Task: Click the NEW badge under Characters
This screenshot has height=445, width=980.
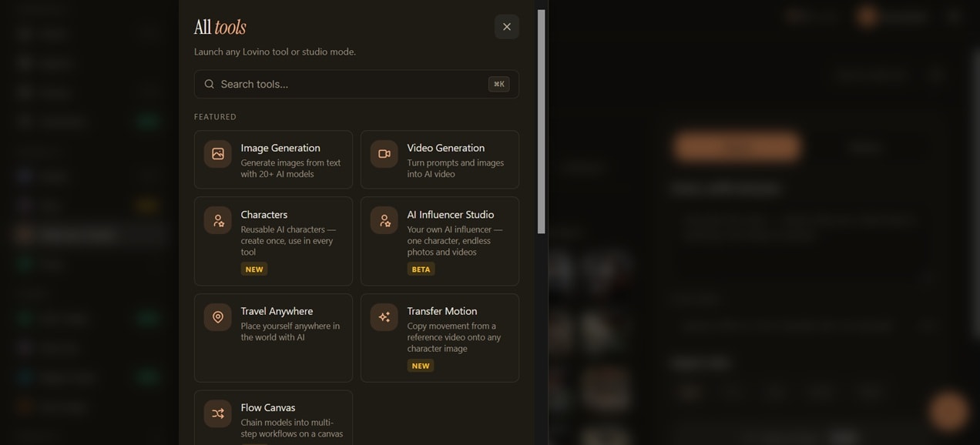Action: pos(254,269)
